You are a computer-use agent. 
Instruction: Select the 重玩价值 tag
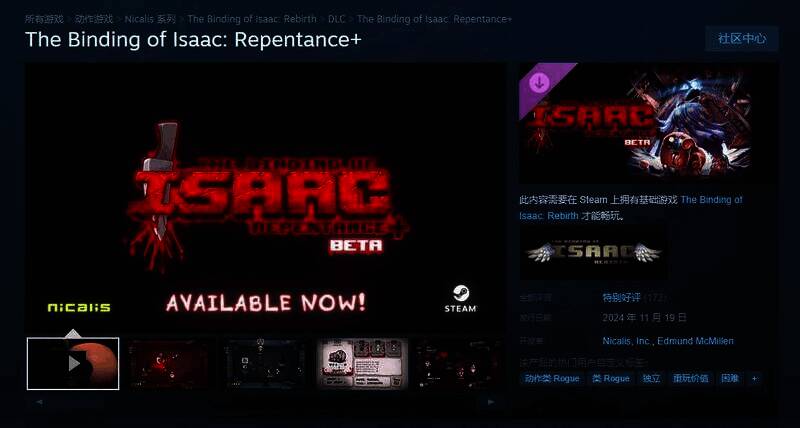coord(690,379)
